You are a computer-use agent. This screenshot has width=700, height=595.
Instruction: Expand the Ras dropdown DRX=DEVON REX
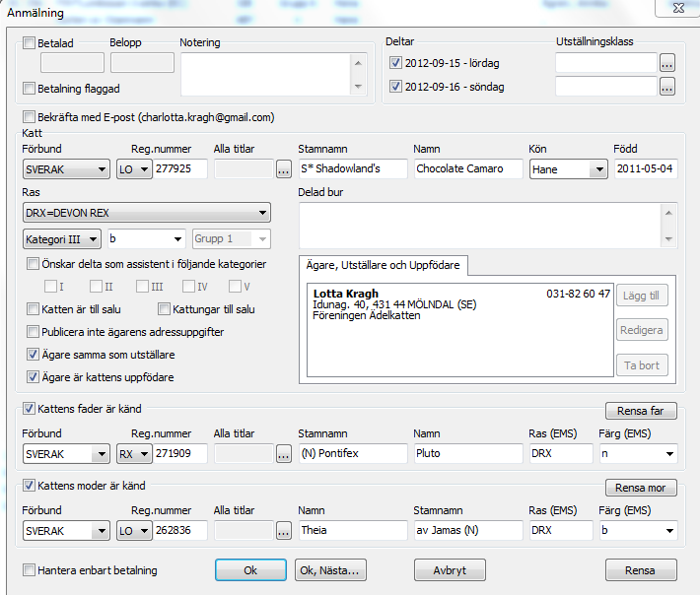(x=147, y=213)
